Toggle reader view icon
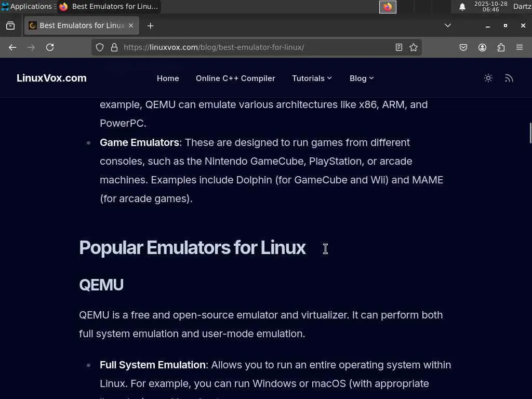 [x=399, y=47]
